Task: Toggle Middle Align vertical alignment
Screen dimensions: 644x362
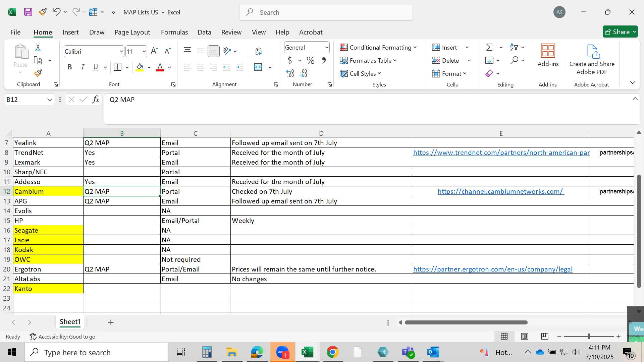Action: coord(201,51)
